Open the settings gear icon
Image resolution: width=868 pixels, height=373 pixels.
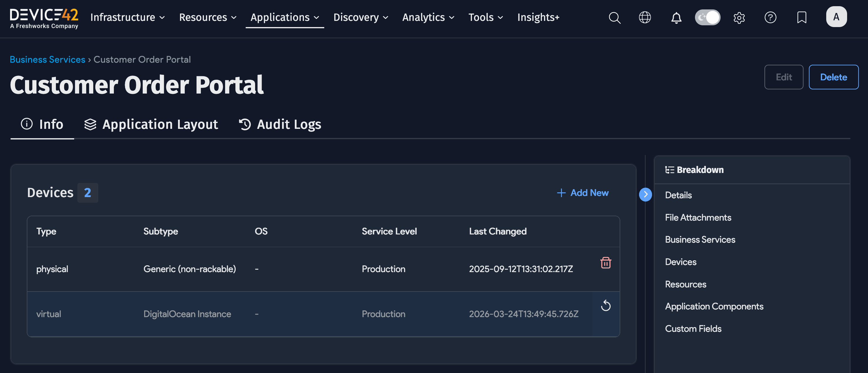point(739,18)
